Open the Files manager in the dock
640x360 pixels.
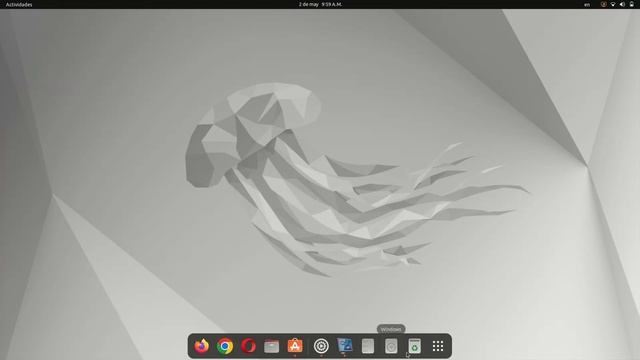tap(271, 346)
